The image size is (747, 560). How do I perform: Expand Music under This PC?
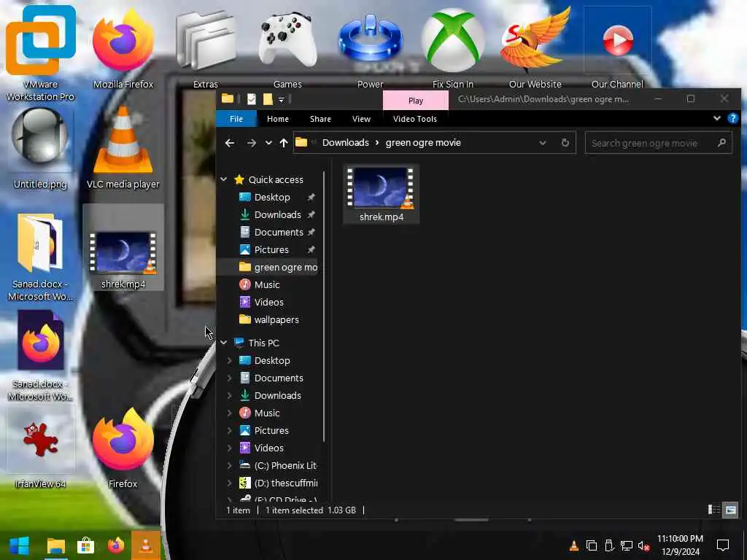click(230, 413)
